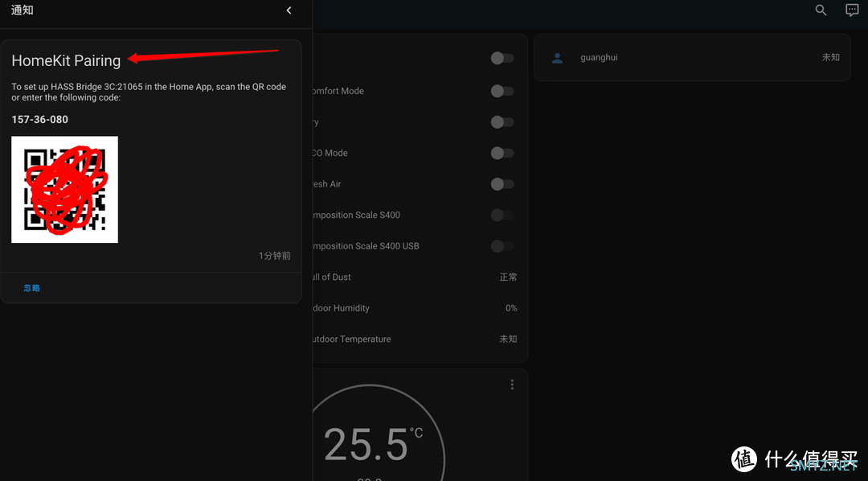Toggle the ECO Mode switch
868x481 pixels.
coord(502,153)
